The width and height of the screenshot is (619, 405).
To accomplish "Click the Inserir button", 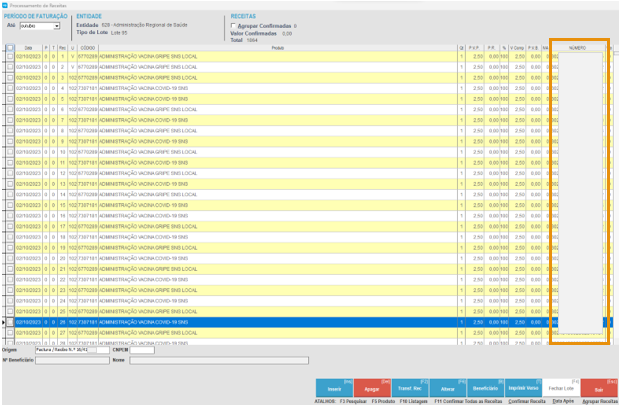I will tap(333, 386).
